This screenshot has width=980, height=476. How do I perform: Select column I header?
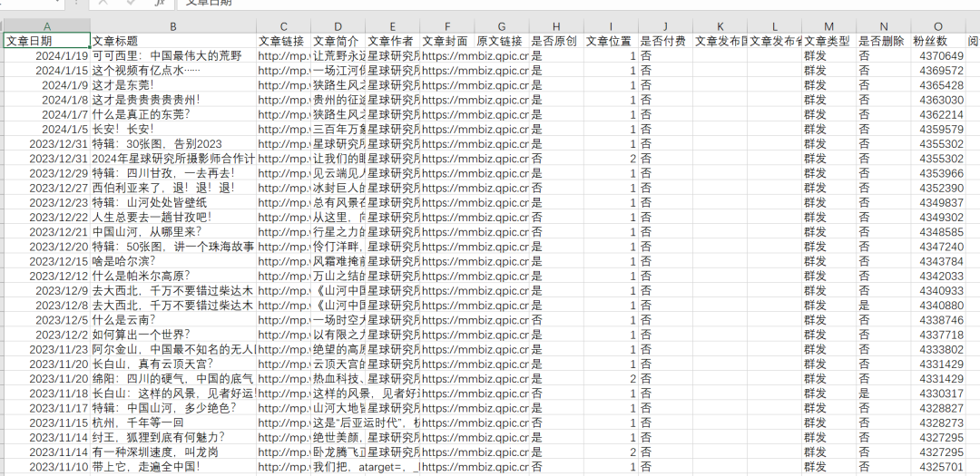(612, 26)
